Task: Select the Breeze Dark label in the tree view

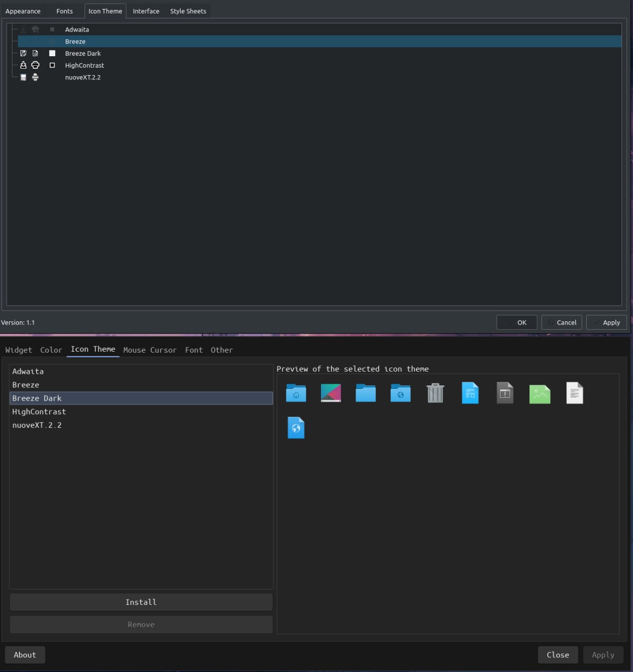Action: (82, 54)
